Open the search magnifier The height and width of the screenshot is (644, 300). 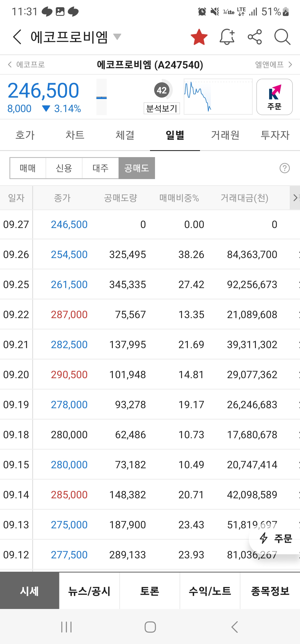[282, 37]
